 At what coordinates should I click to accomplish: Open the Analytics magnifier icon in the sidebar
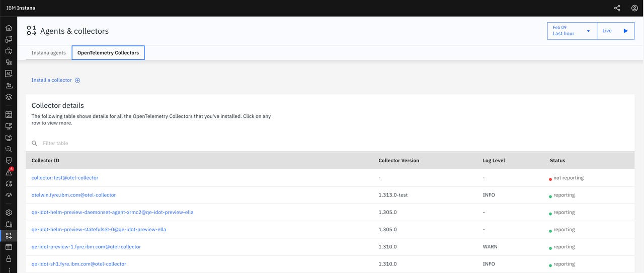tap(9, 149)
